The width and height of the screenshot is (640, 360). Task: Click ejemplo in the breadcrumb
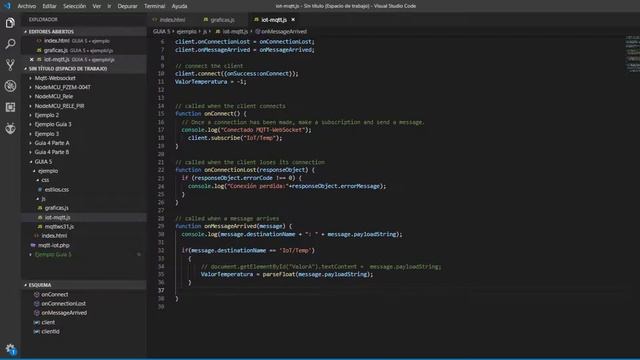187,31
